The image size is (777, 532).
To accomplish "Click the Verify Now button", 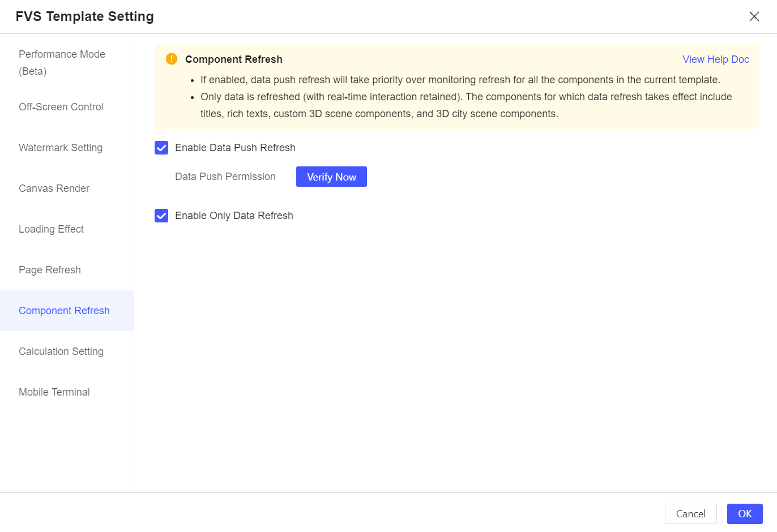I will pyautogui.click(x=331, y=177).
